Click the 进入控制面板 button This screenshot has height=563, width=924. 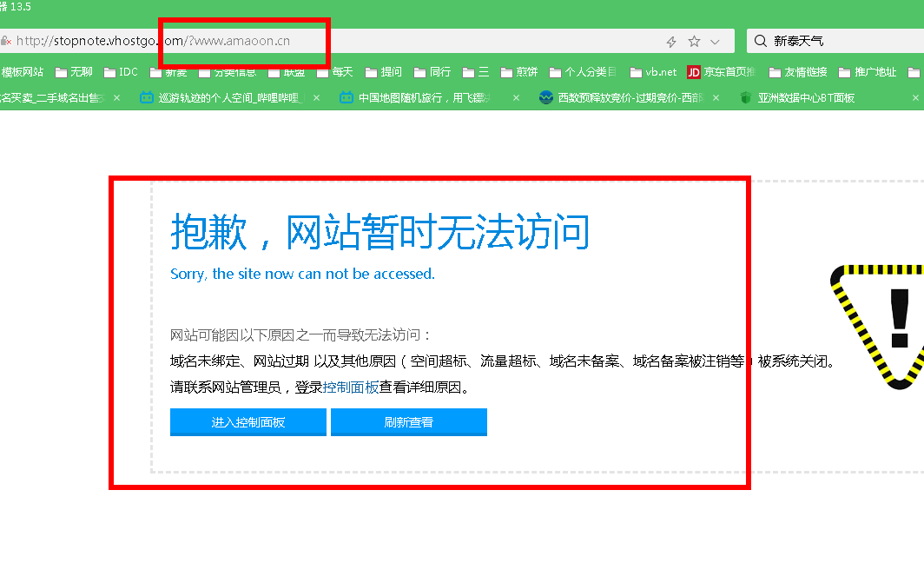[247, 422]
